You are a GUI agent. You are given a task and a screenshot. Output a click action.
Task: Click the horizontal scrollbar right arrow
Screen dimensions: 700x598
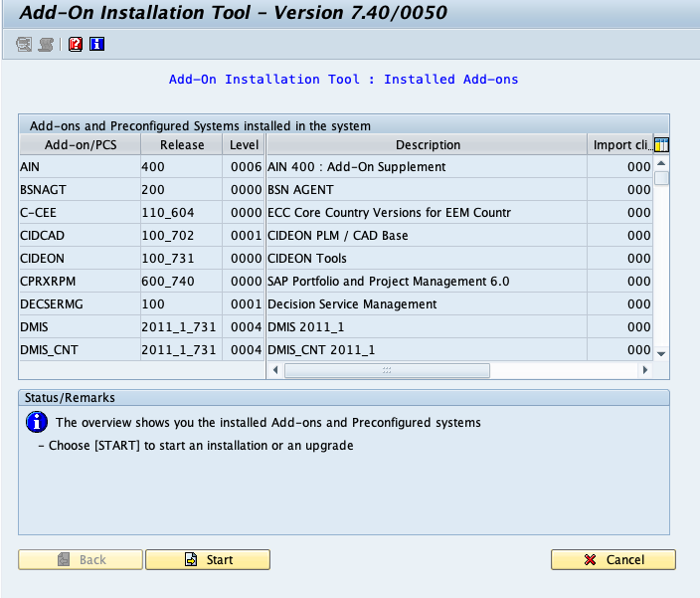(x=645, y=370)
